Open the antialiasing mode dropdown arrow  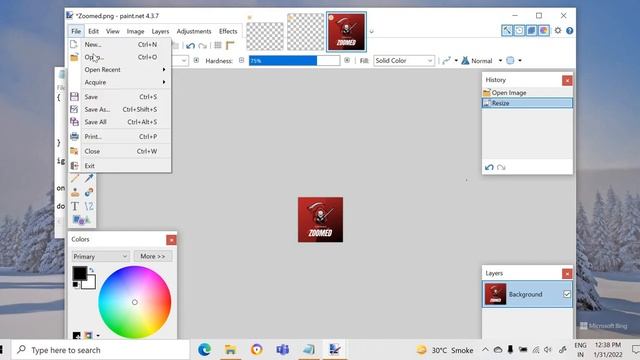[456, 60]
